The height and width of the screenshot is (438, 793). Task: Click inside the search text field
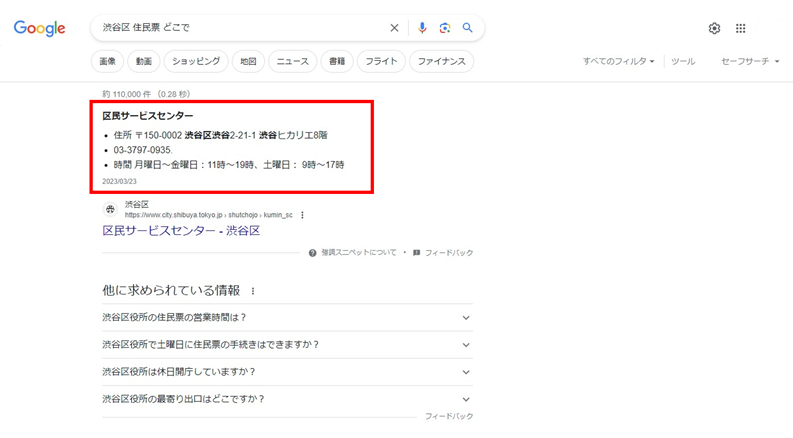[243, 28]
